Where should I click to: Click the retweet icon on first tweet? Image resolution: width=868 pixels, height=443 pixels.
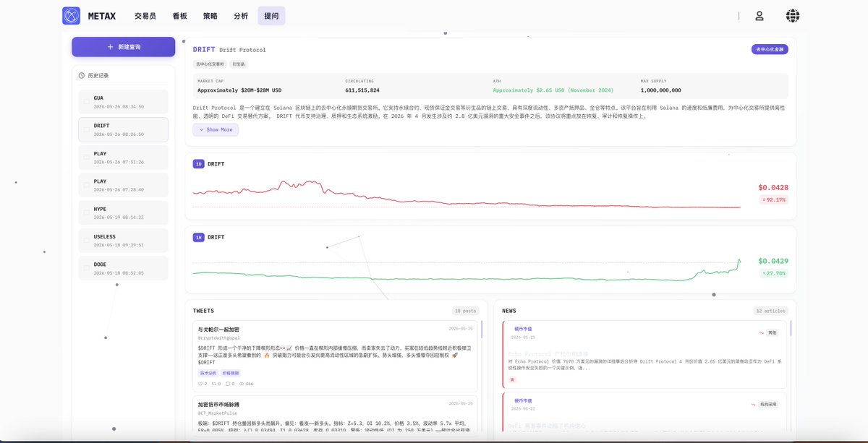(214, 384)
